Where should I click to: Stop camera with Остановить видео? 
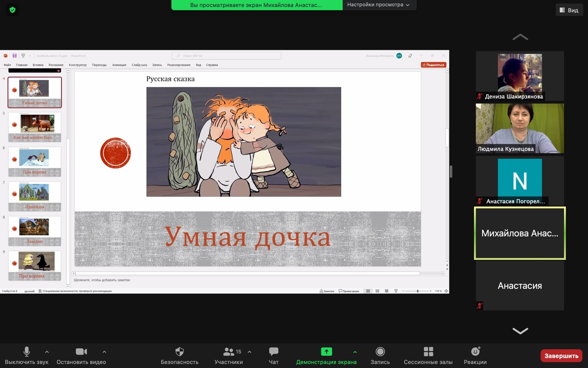tap(81, 356)
